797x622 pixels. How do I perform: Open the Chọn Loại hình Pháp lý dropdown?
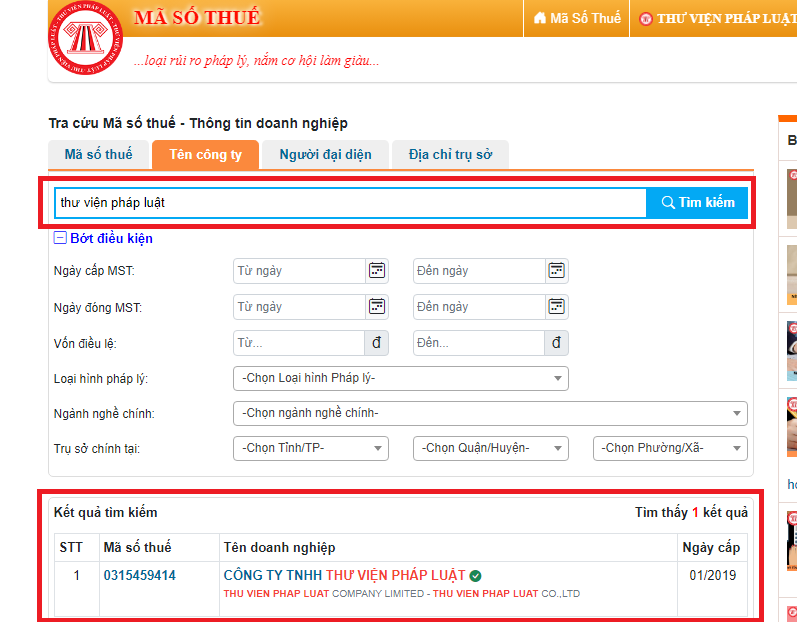pyautogui.click(x=401, y=379)
